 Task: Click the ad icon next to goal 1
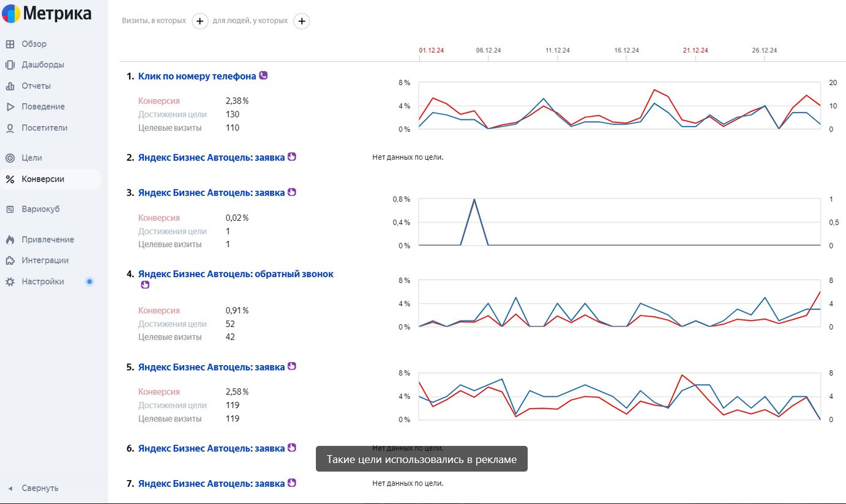263,76
